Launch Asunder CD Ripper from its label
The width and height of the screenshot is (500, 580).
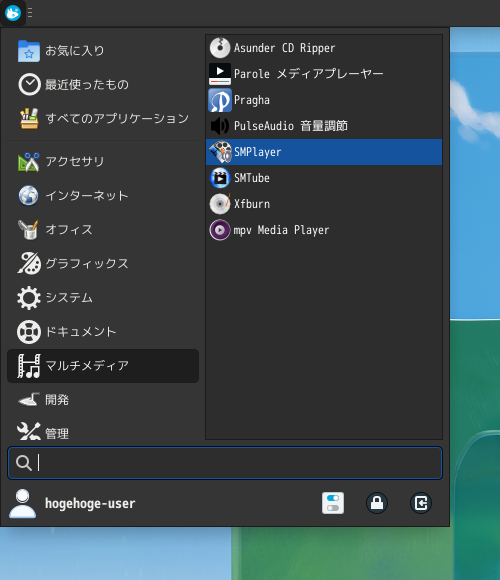click(x=284, y=48)
